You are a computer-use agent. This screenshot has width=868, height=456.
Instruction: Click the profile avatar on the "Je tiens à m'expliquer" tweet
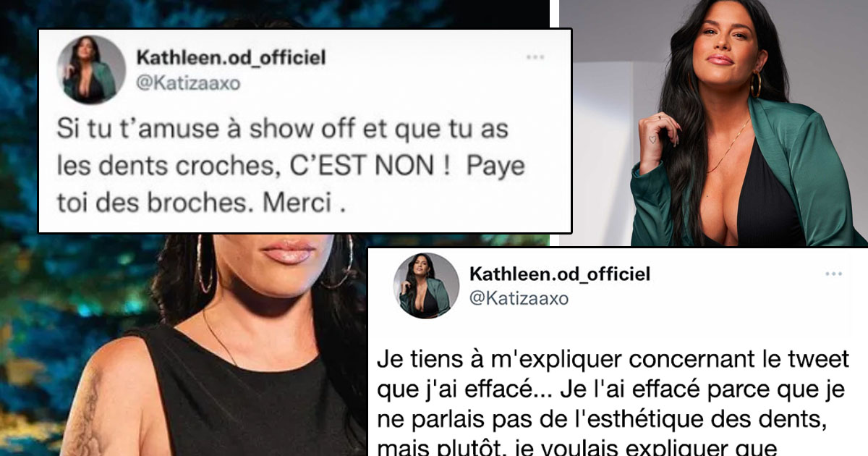click(426, 286)
